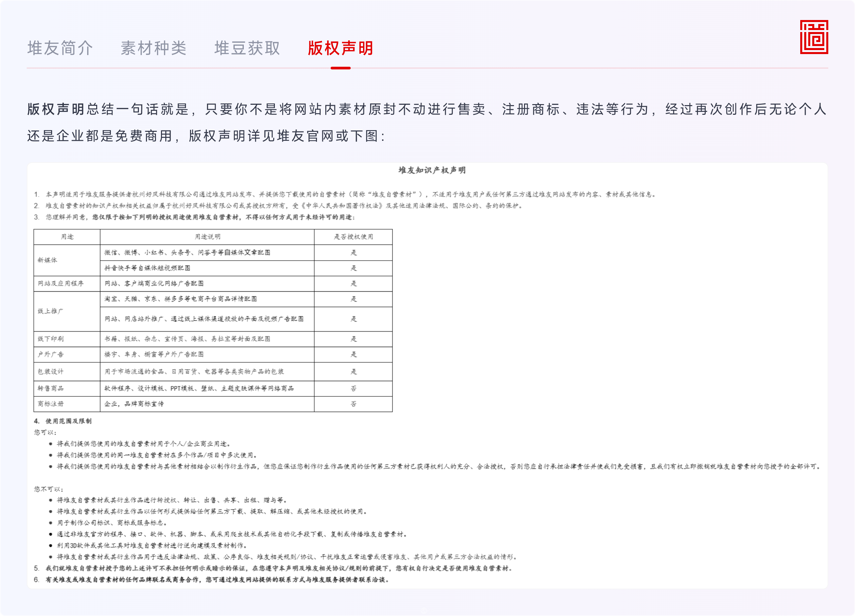855x616 pixels.
Task: Click the 否 value for 转售商品
Action: pos(353,388)
